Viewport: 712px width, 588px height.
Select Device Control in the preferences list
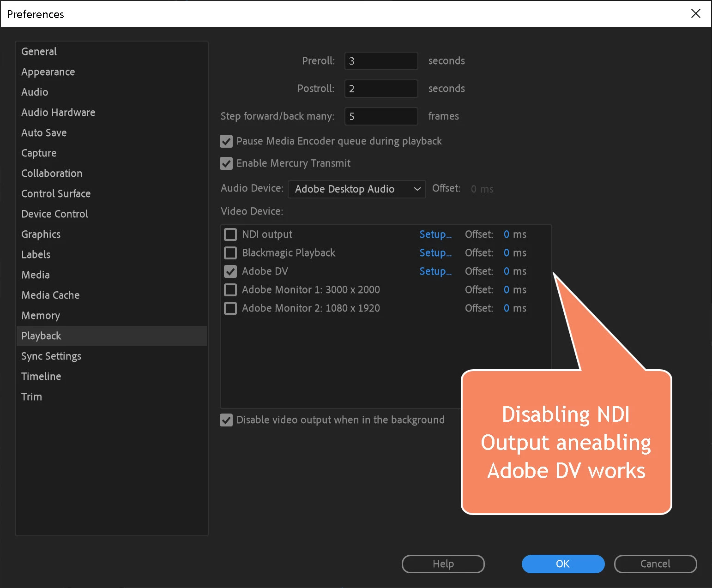click(x=111, y=214)
